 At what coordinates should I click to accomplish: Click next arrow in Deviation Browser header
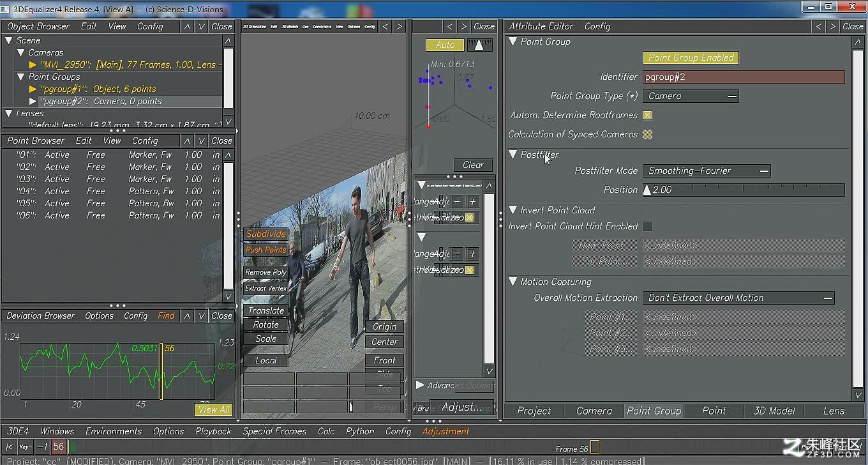(201, 316)
